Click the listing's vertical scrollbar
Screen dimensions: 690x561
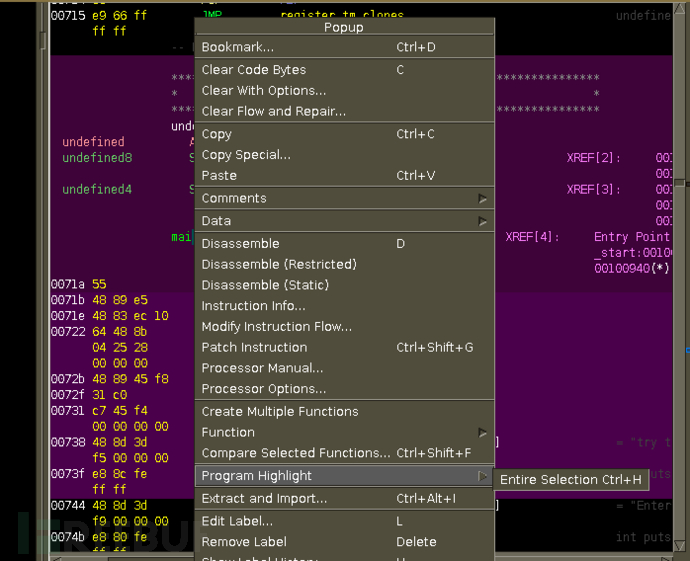pos(679,300)
